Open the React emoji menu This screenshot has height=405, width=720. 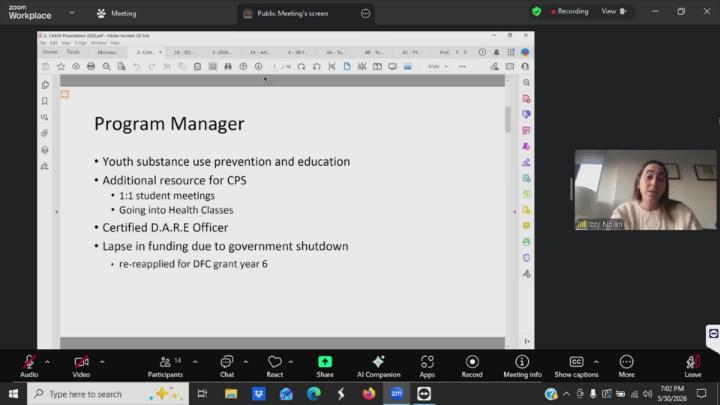[275, 364]
